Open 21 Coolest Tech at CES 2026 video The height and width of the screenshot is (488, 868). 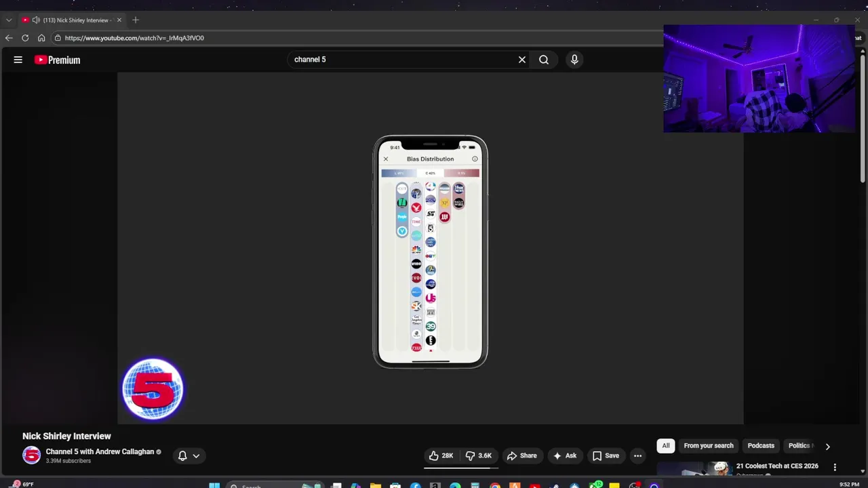pyautogui.click(x=777, y=466)
